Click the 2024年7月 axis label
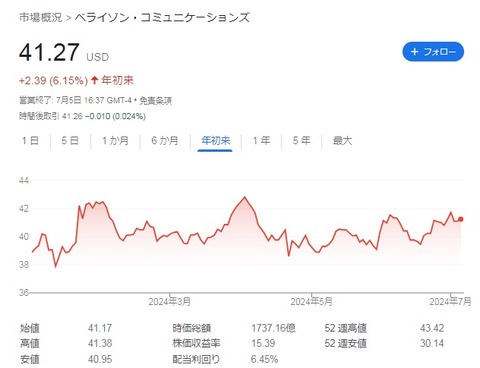Image resolution: width=480 pixels, height=368 pixels. point(450,302)
